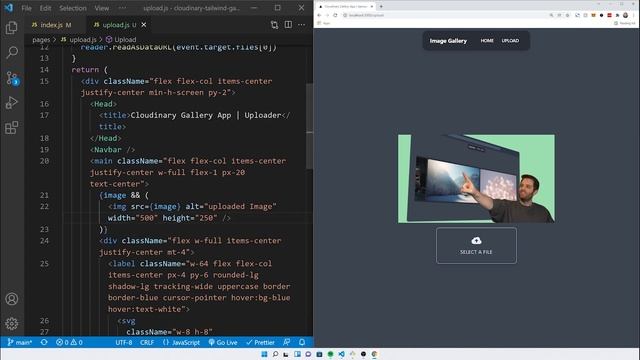Image resolution: width=640 pixels, height=360 pixels.
Task: Click the pages breadcrumb segment
Action: point(41,40)
